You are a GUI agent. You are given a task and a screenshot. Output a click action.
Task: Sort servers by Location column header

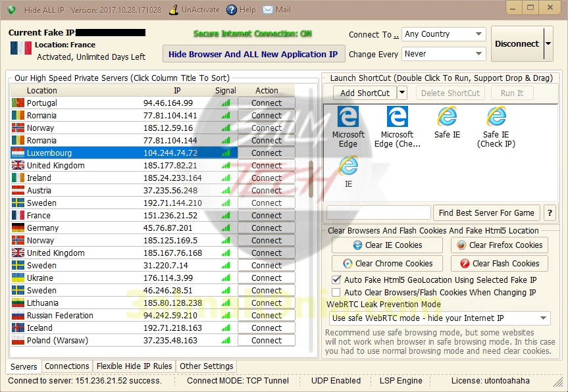[77, 91]
